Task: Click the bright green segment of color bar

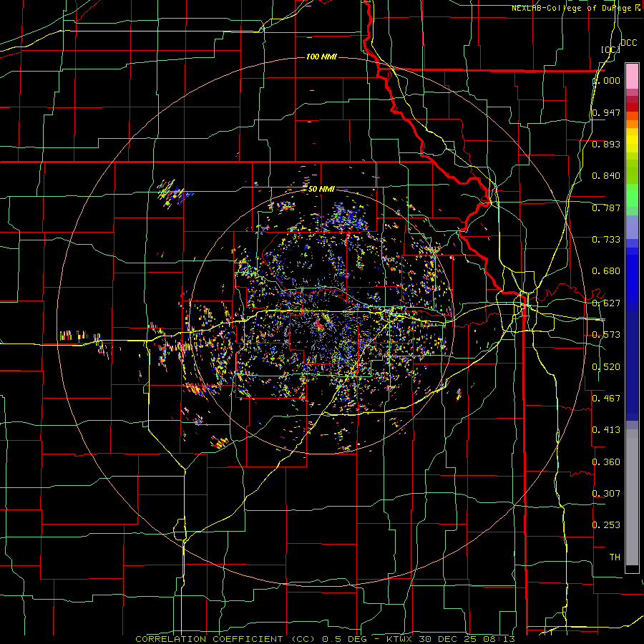Action: 632,195
